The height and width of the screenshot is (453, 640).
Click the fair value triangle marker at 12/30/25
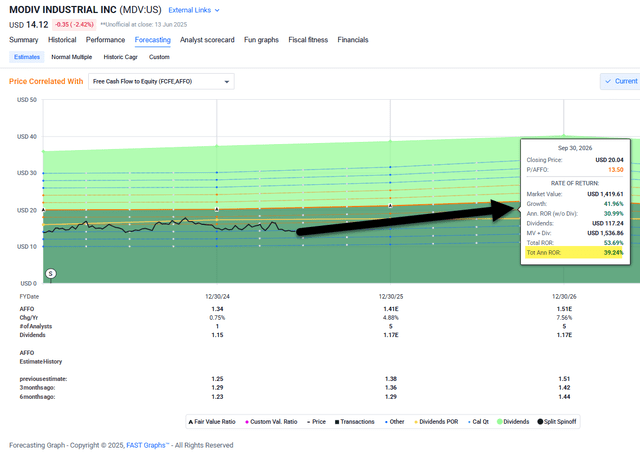[x=390, y=206]
